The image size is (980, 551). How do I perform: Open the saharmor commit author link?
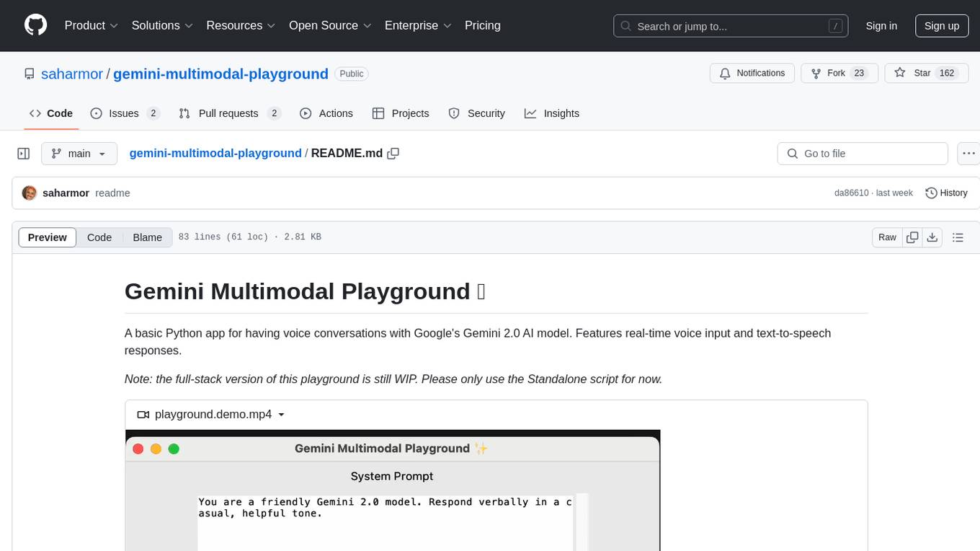(66, 193)
